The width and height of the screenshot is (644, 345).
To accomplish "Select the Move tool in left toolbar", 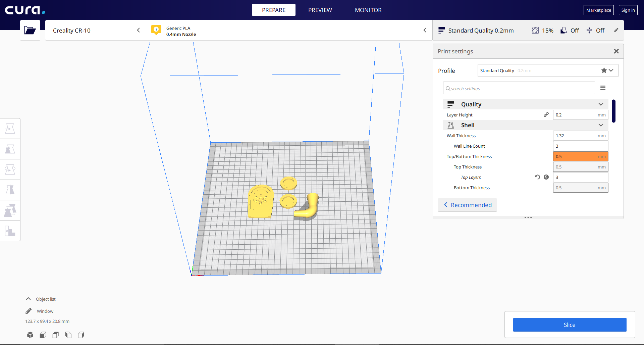I will (x=10, y=129).
